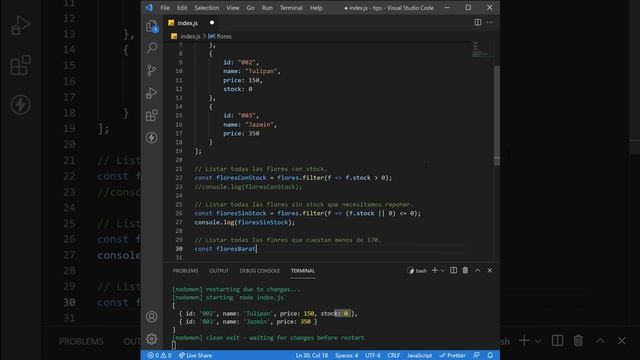This screenshot has width=640, height=360.
Task: Open the File menu
Action: [165, 8]
